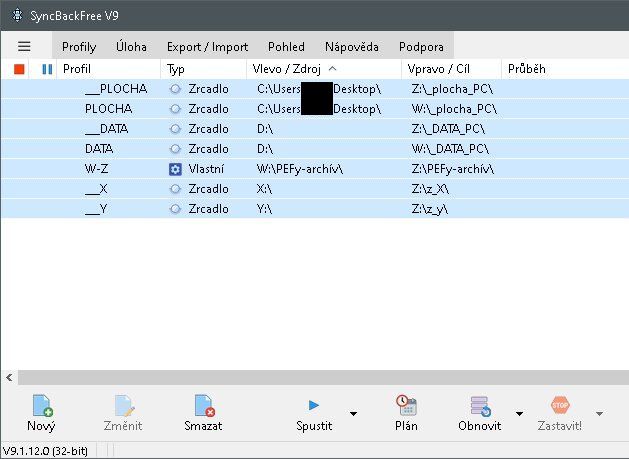
Task: Click mirror type icon for __X profile
Action: tap(175, 189)
